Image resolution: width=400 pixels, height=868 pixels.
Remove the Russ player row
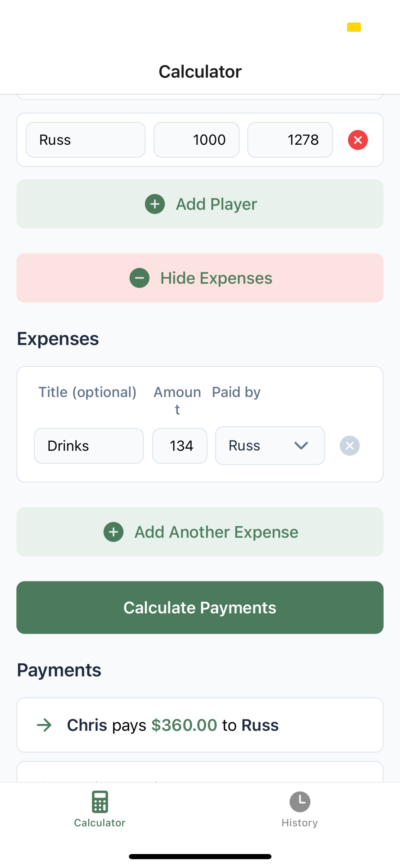(x=358, y=140)
